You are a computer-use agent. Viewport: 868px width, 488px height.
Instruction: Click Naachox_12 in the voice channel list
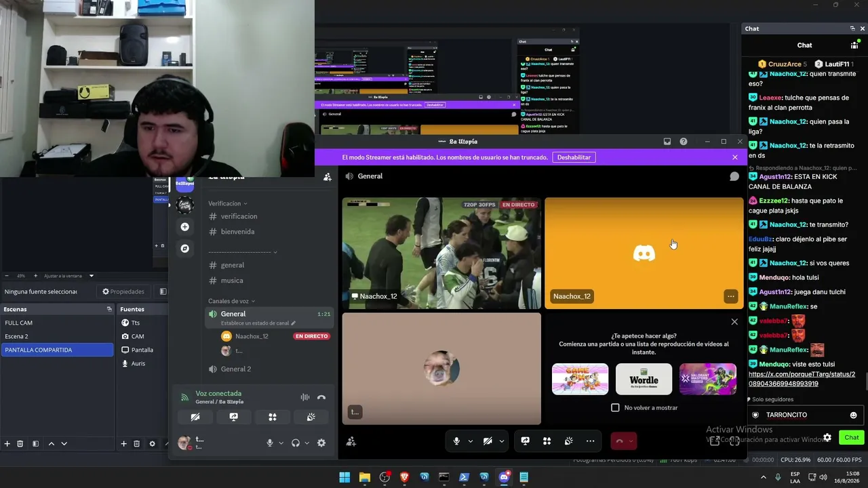click(x=252, y=336)
